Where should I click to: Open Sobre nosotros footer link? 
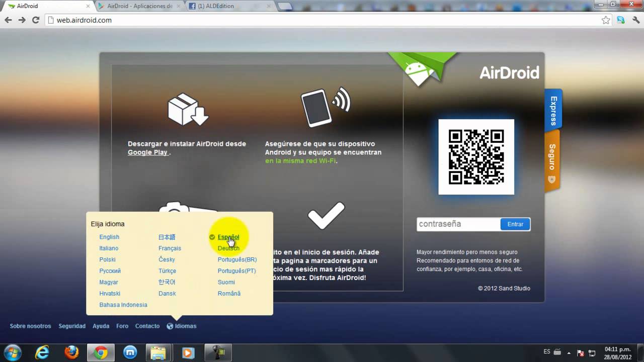point(31,326)
